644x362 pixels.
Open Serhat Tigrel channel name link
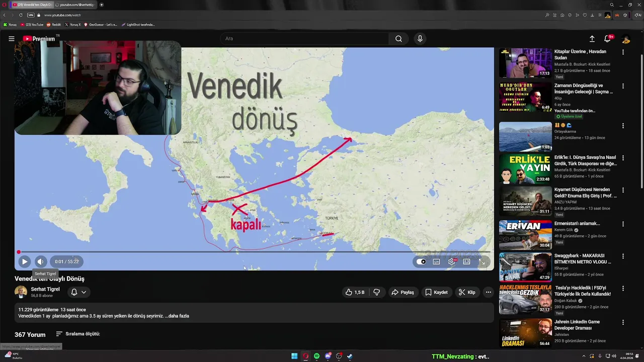point(45,289)
